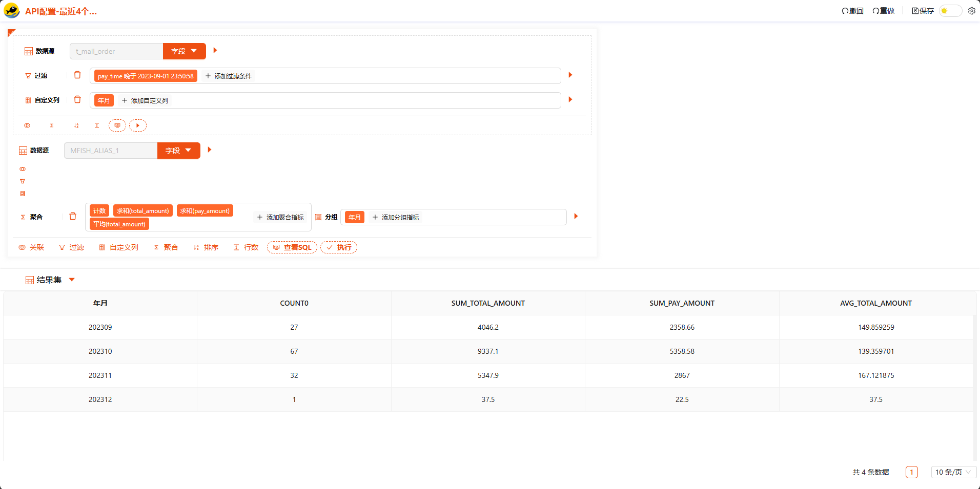Open the 字段 dropdown for t_mall_order
Viewport: 980px width, 489px height.
184,51
